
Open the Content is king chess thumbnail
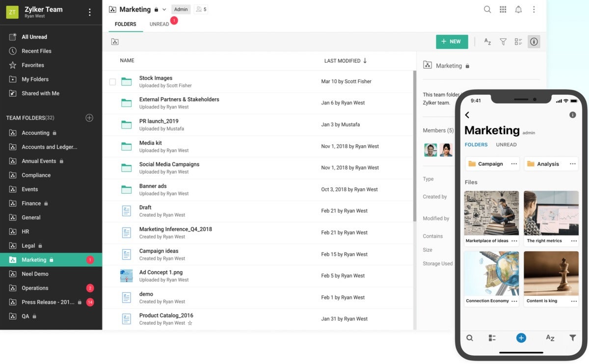pos(551,274)
